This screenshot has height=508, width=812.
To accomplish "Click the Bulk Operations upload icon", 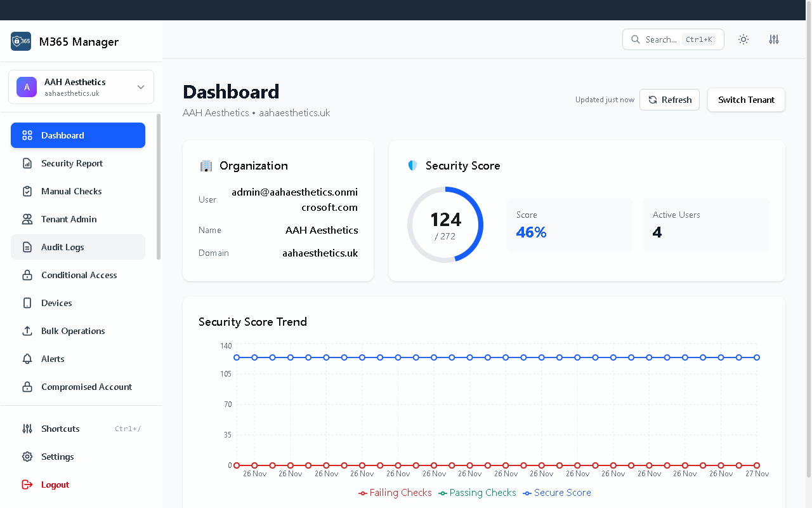I will coord(27,331).
